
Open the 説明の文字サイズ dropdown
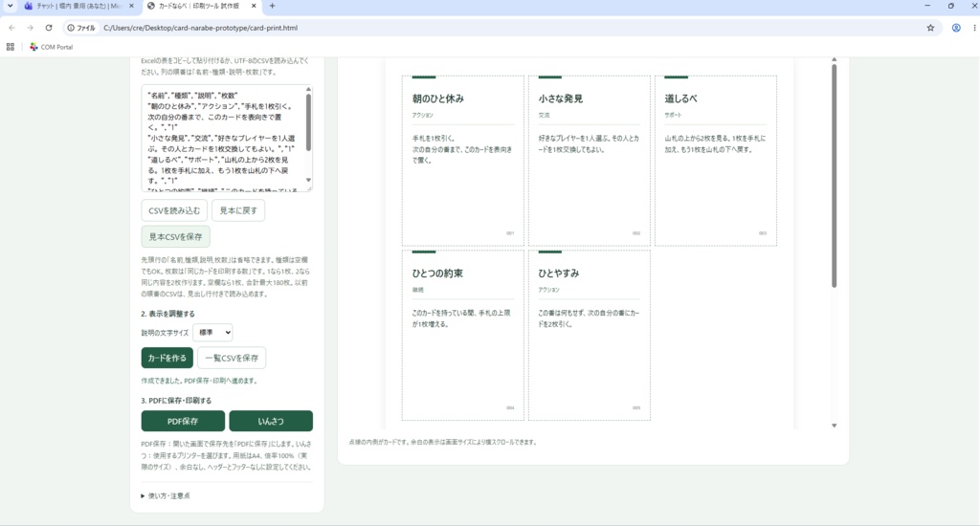pos(213,333)
